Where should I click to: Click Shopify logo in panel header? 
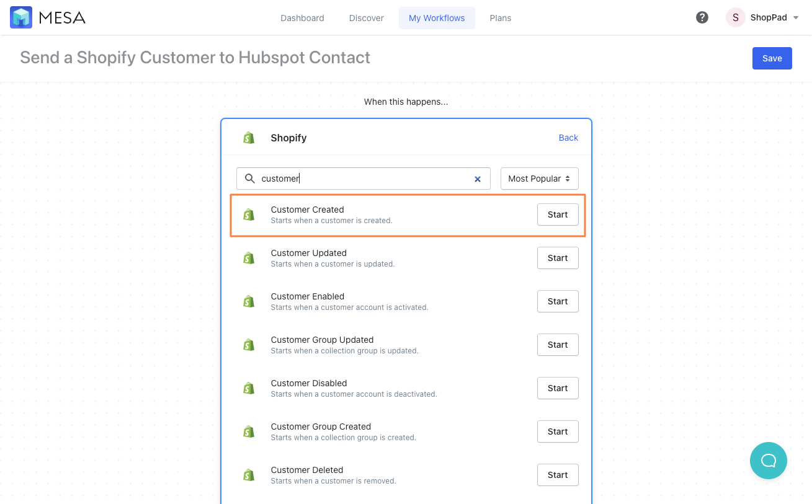(x=249, y=138)
